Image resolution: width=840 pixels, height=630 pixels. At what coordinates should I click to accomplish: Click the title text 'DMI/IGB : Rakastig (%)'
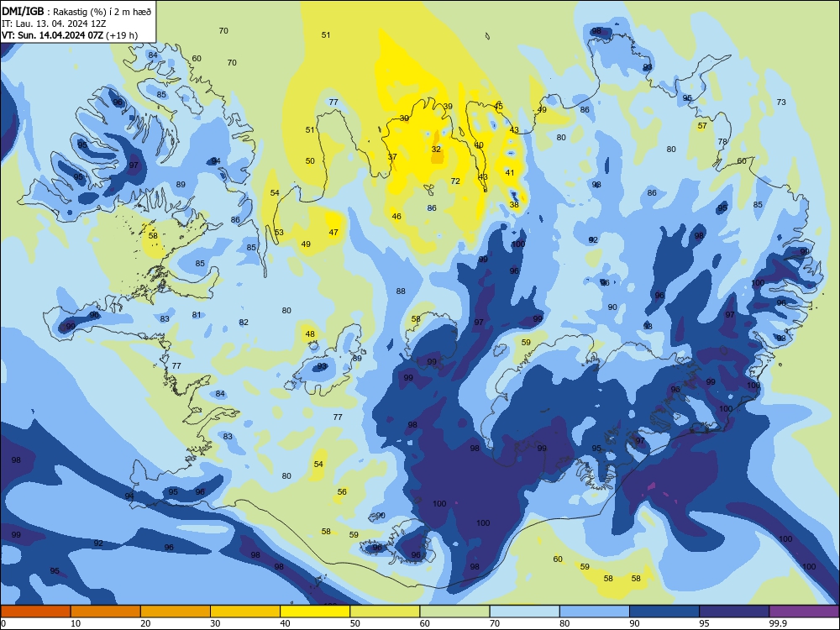[54, 12]
